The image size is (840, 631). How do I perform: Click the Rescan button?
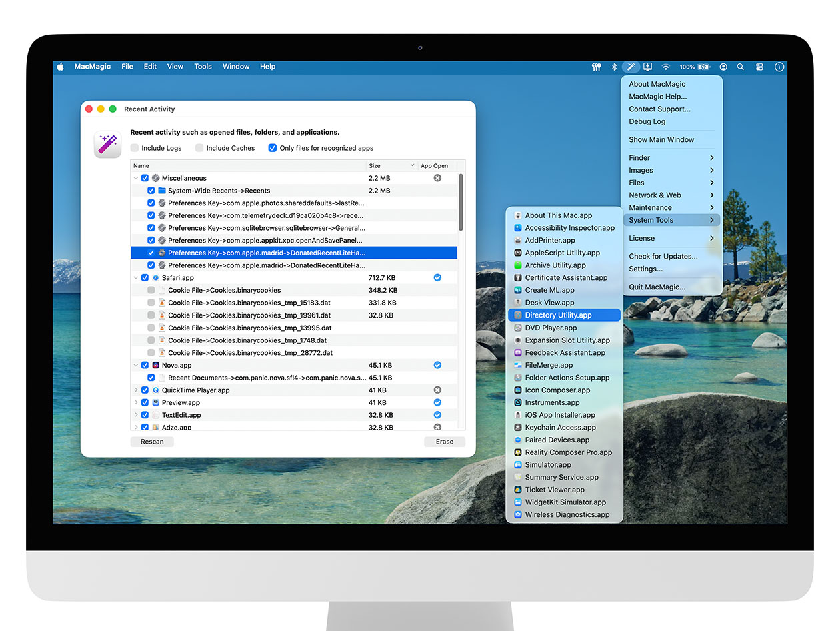point(152,441)
